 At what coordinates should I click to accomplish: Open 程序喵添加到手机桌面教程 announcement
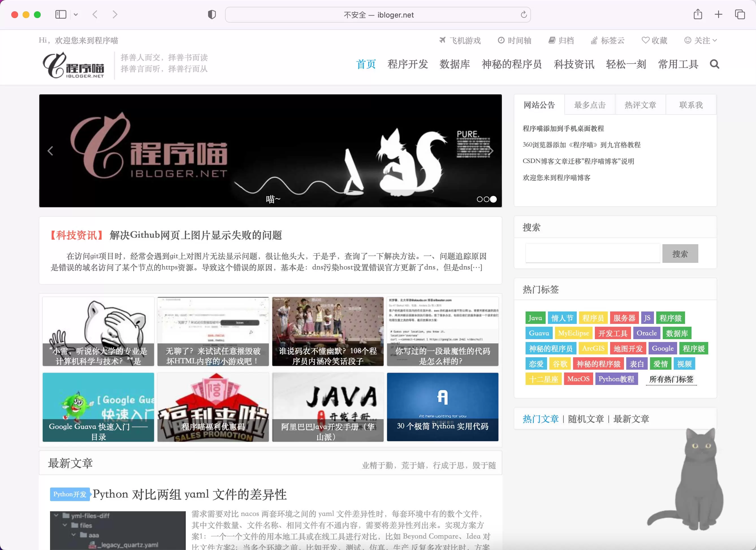563,129
